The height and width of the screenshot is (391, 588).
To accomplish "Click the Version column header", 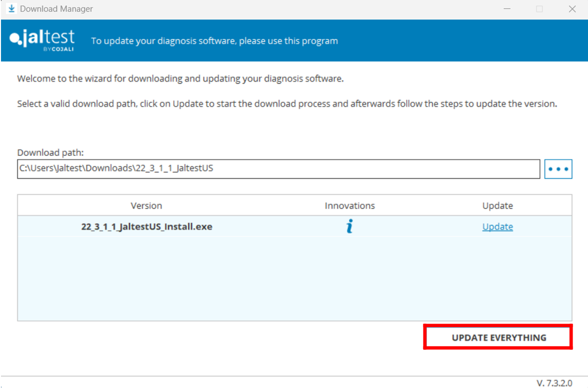I will pyautogui.click(x=146, y=205).
